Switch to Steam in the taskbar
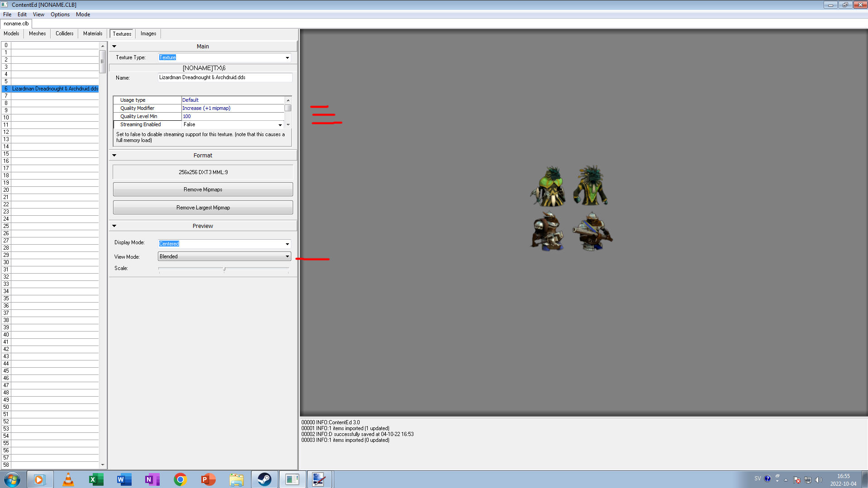This screenshot has height=488, width=868. 264,479
